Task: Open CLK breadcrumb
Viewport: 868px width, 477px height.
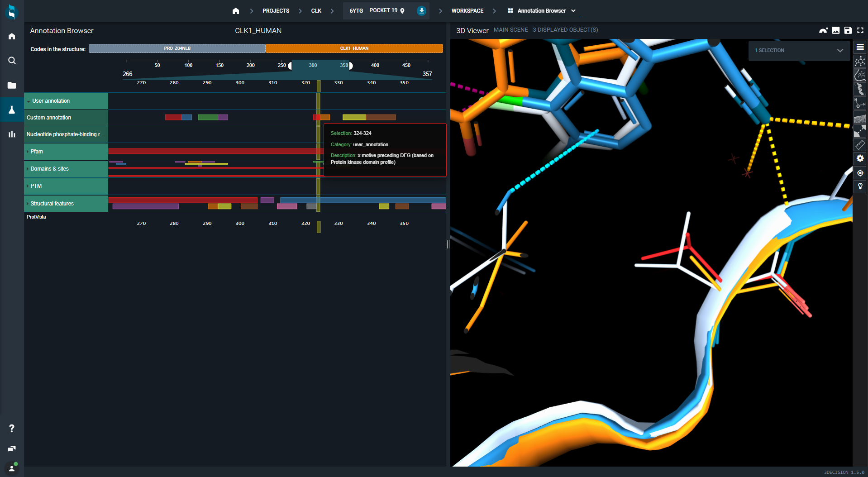Action: (x=316, y=11)
